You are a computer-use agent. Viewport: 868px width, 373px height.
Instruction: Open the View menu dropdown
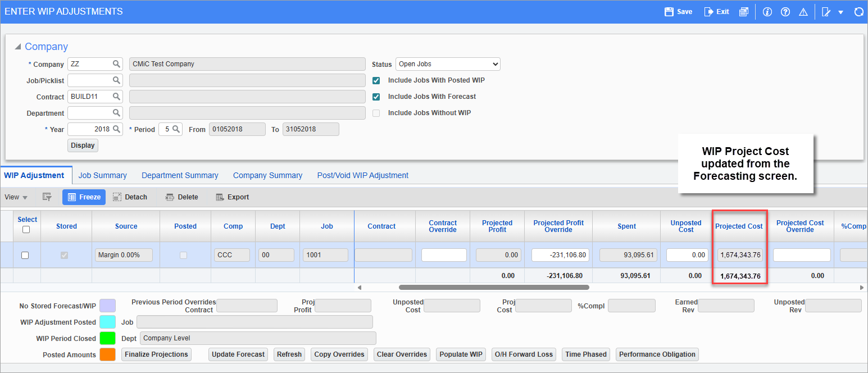(x=16, y=197)
